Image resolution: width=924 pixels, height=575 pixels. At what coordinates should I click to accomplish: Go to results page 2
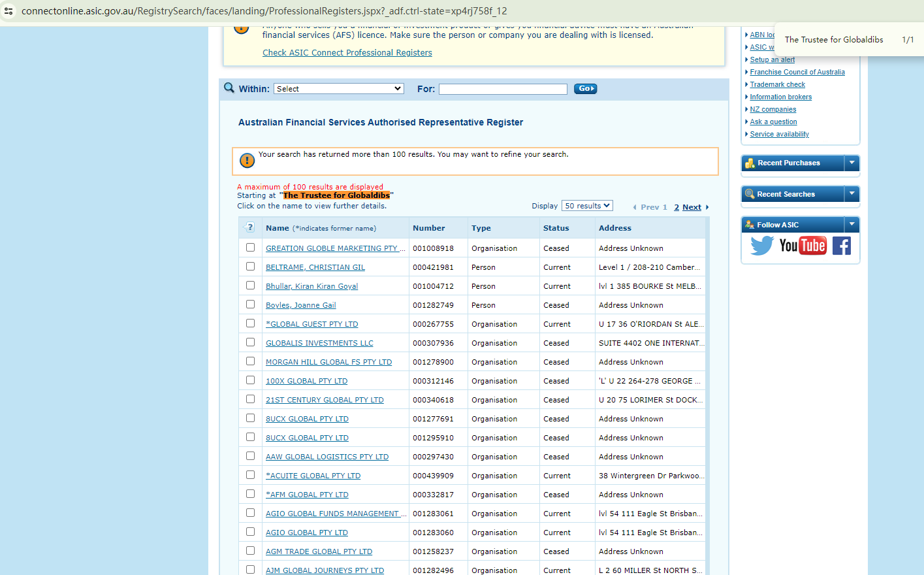coord(677,207)
